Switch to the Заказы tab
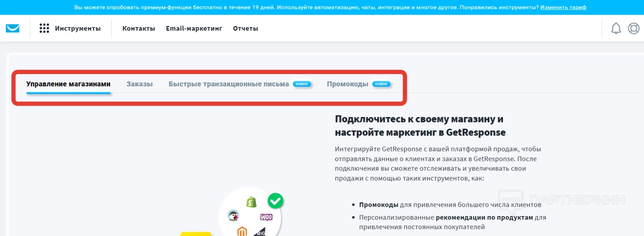 (x=139, y=84)
